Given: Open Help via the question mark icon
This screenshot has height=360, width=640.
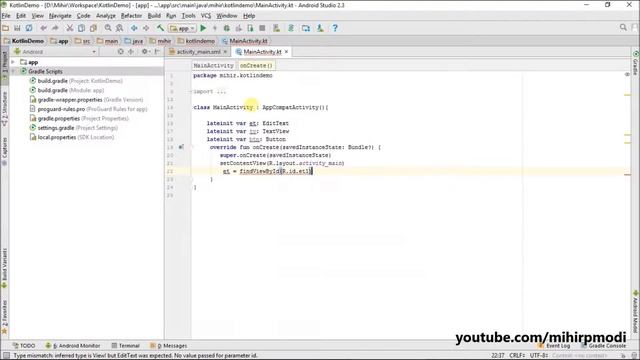Looking at the screenshot, I should [x=335, y=28].
